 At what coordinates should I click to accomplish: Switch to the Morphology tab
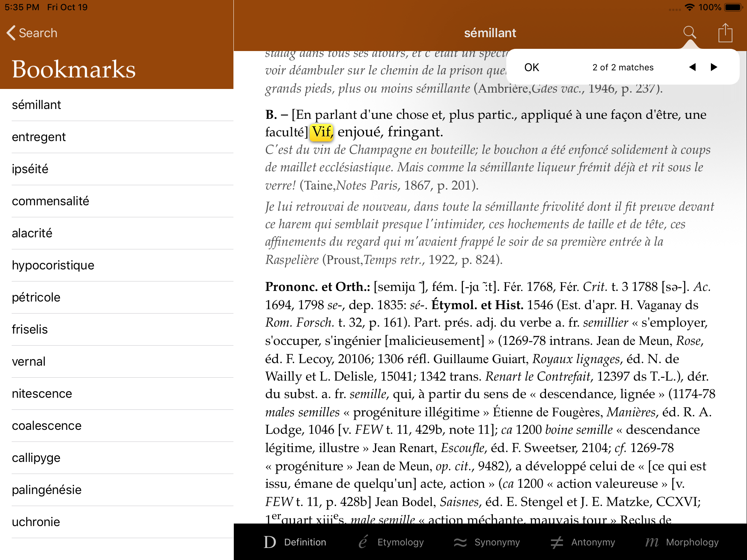[x=692, y=542]
